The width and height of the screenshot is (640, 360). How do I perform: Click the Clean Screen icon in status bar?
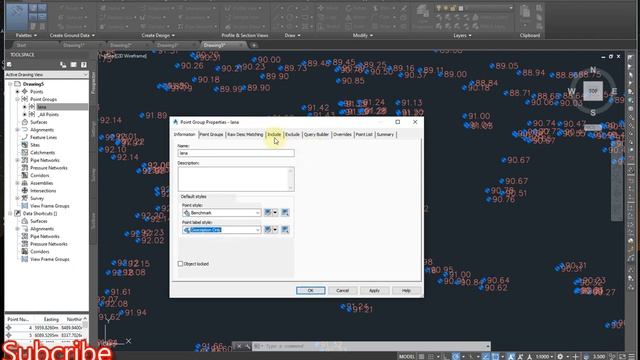(x=622, y=356)
